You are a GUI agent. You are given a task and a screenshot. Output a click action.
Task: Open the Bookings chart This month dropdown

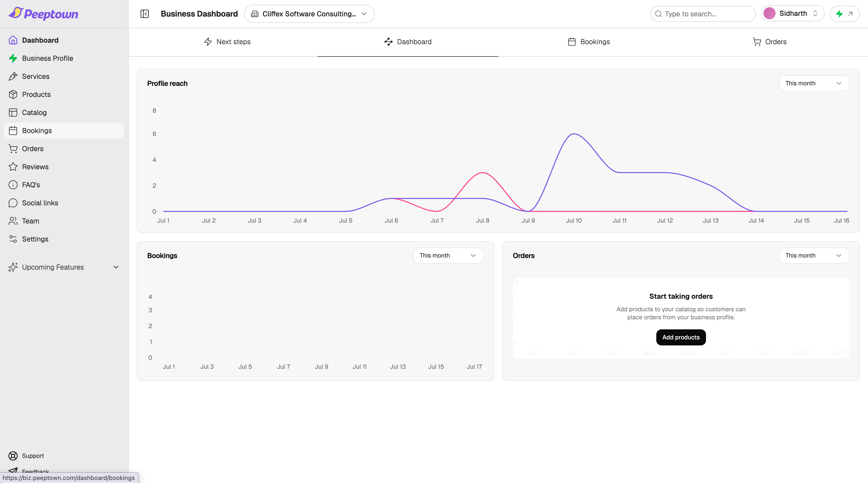point(448,255)
